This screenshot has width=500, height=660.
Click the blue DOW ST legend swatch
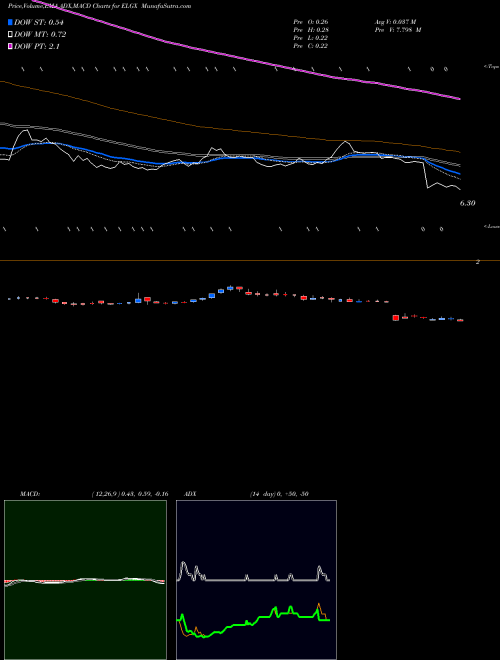[11, 22]
